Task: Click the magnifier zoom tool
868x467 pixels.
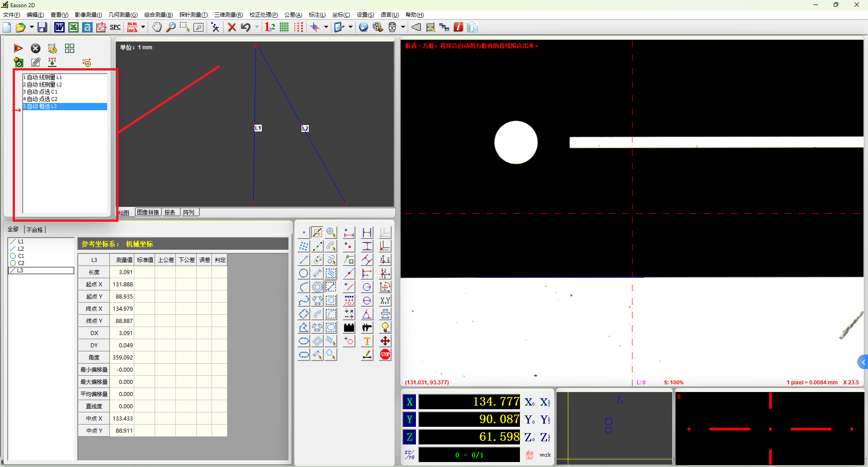Action: [170, 27]
